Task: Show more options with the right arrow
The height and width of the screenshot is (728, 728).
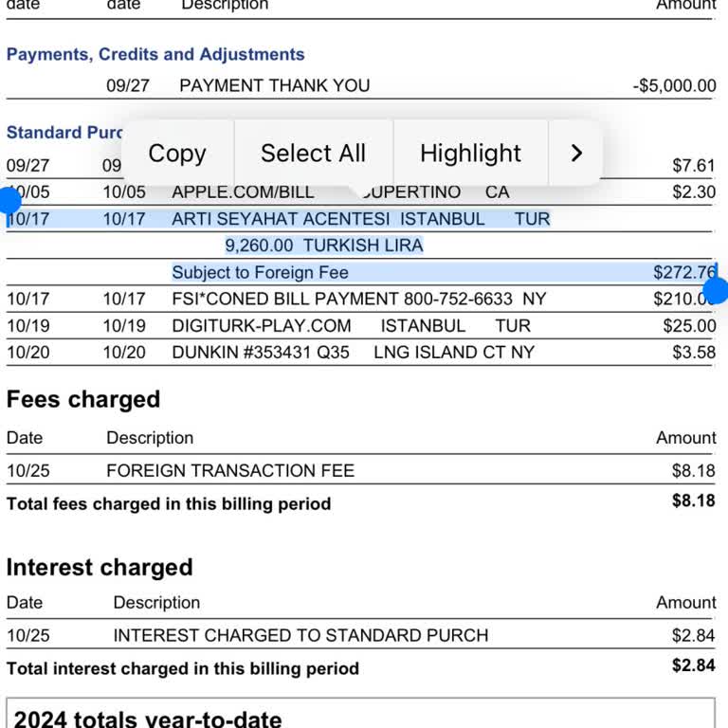Action: (x=576, y=153)
